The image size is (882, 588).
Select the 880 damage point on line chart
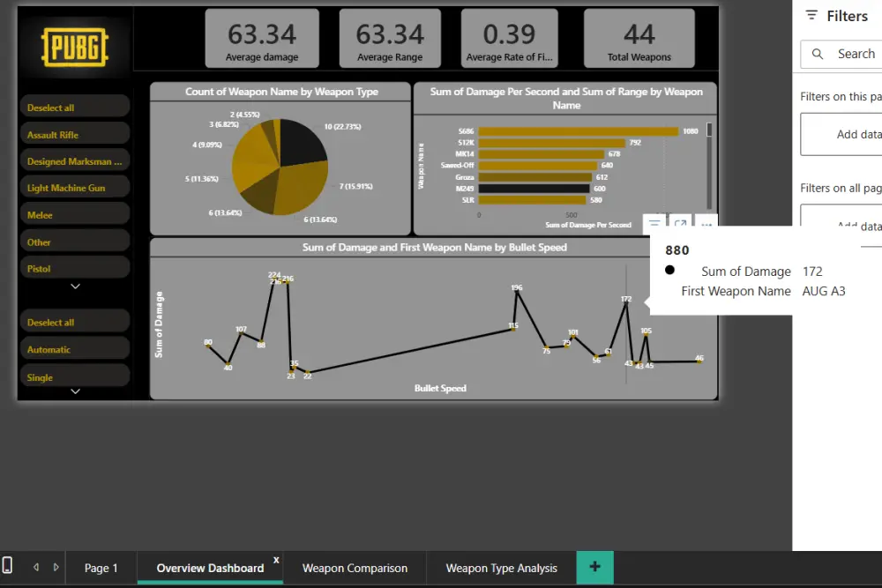(625, 303)
